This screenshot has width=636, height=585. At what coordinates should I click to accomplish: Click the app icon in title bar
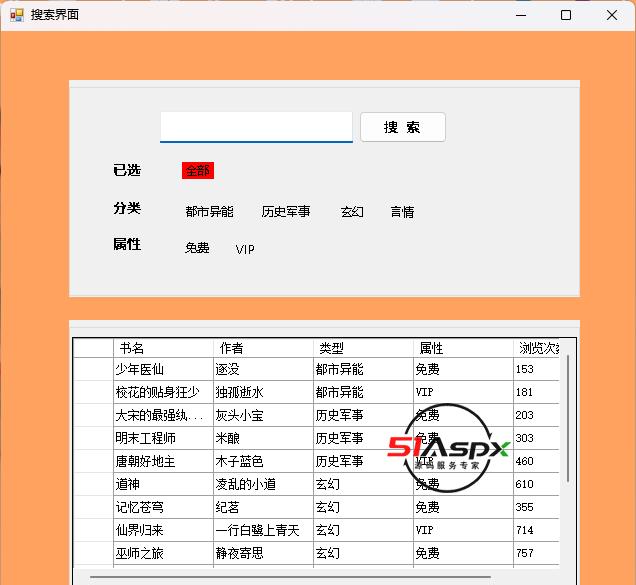click(16, 15)
